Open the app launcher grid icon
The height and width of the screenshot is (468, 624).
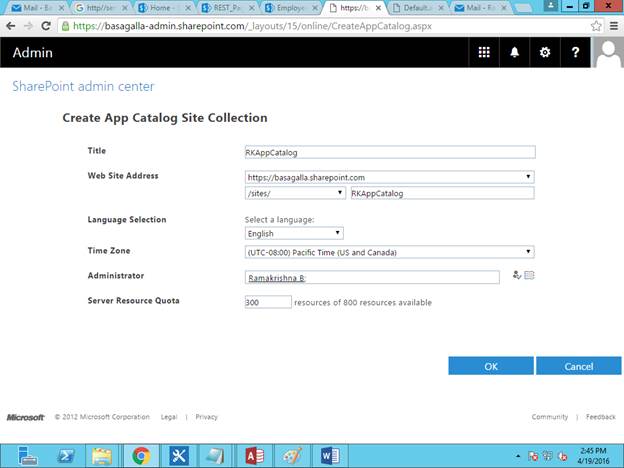[484, 53]
